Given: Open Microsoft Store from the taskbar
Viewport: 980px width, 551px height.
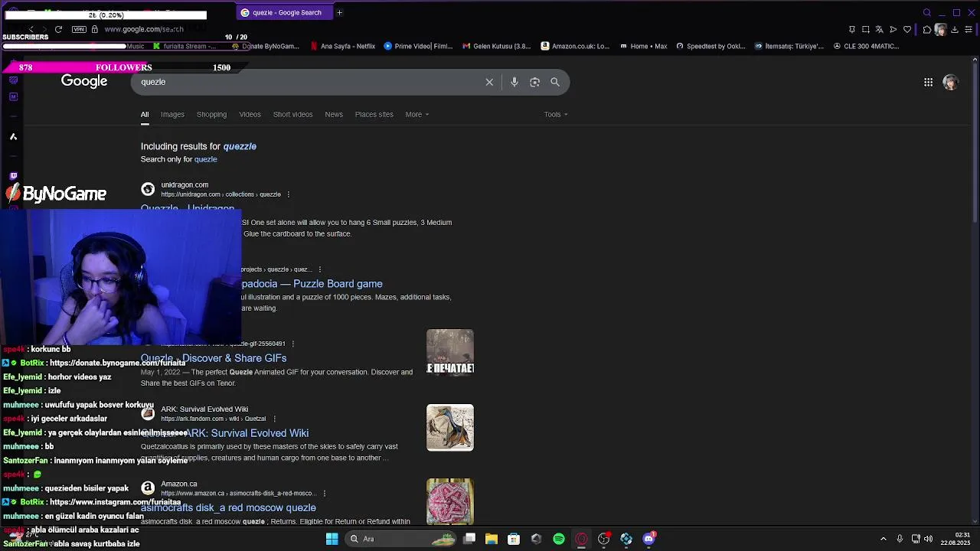Looking at the screenshot, I should 514,539.
